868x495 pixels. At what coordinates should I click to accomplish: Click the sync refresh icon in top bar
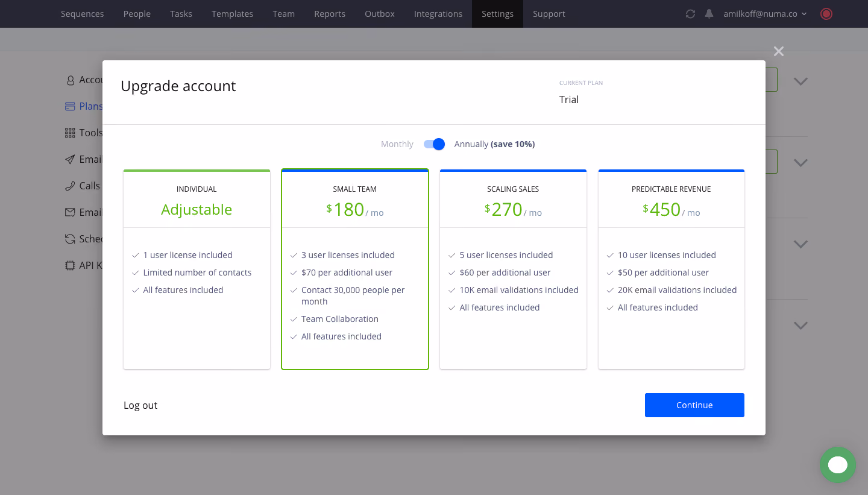click(691, 14)
